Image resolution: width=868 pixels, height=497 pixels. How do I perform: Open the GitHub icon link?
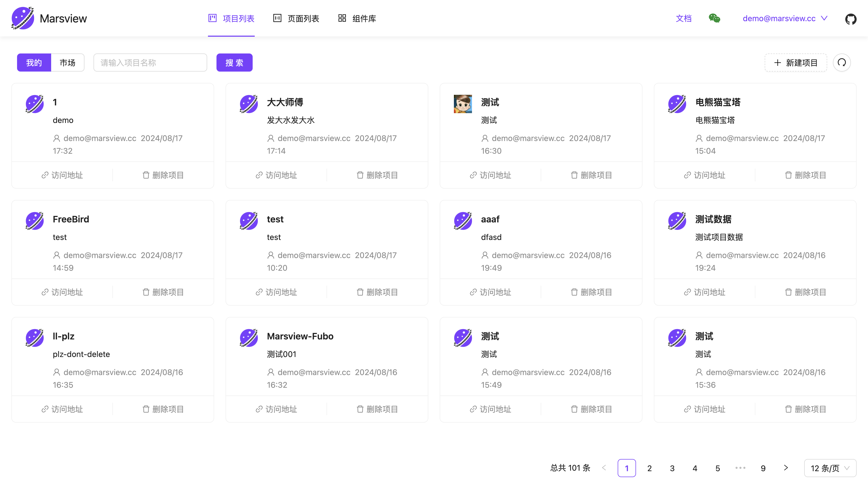point(851,19)
